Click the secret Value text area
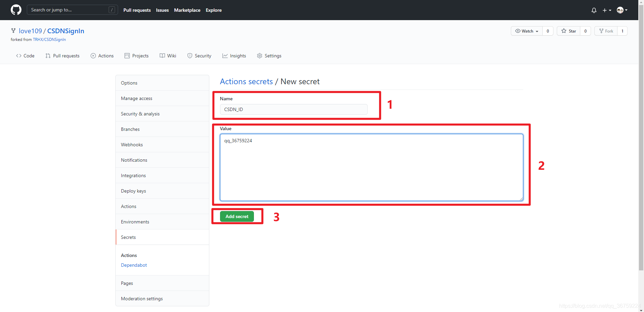 (371, 167)
